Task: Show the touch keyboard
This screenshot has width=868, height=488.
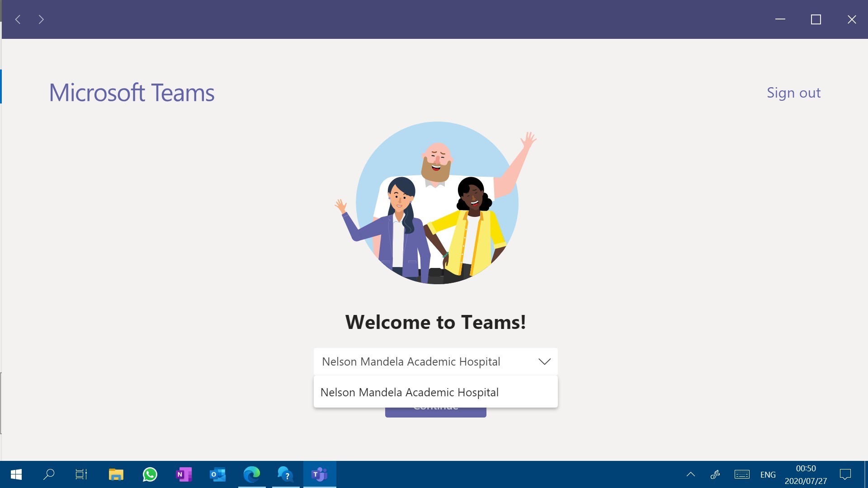Action: pos(742,474)
